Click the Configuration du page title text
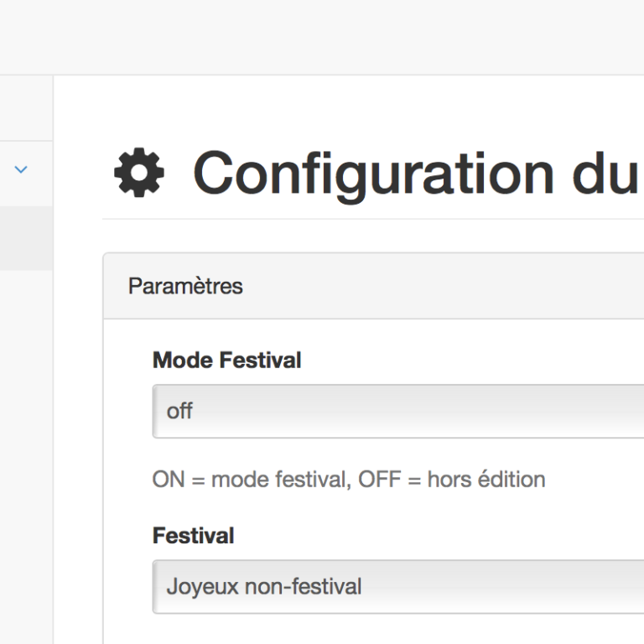The width and height of the screenshot is (644, 644). (415, 174)
